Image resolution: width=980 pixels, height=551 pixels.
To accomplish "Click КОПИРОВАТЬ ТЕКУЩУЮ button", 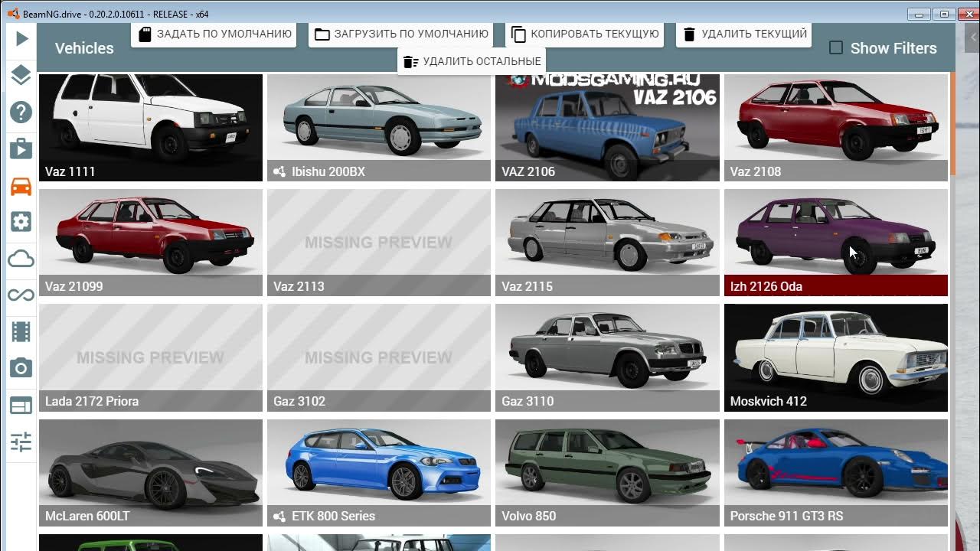I will click(584, 34).
